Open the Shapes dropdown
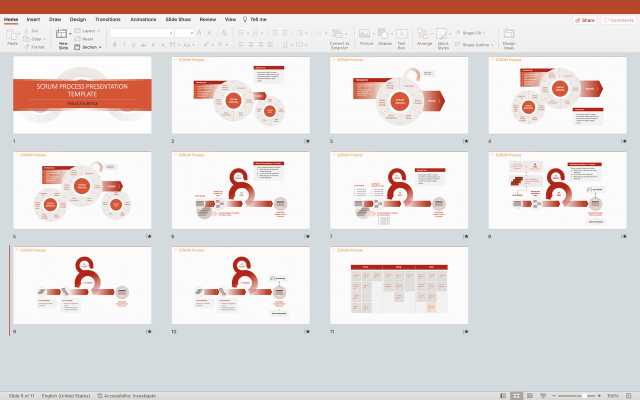The height and width of the screenshot is (400, 640). tap(384, 35)
